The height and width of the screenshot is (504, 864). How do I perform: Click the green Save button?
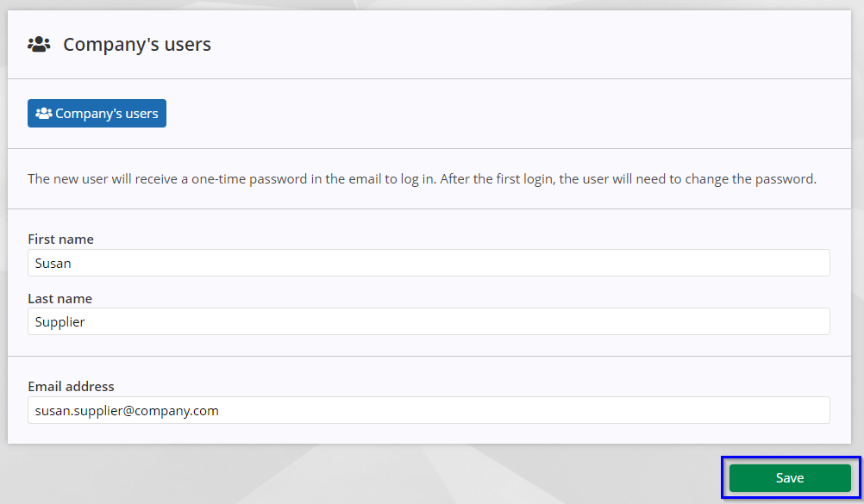click(x=790, y=477)
